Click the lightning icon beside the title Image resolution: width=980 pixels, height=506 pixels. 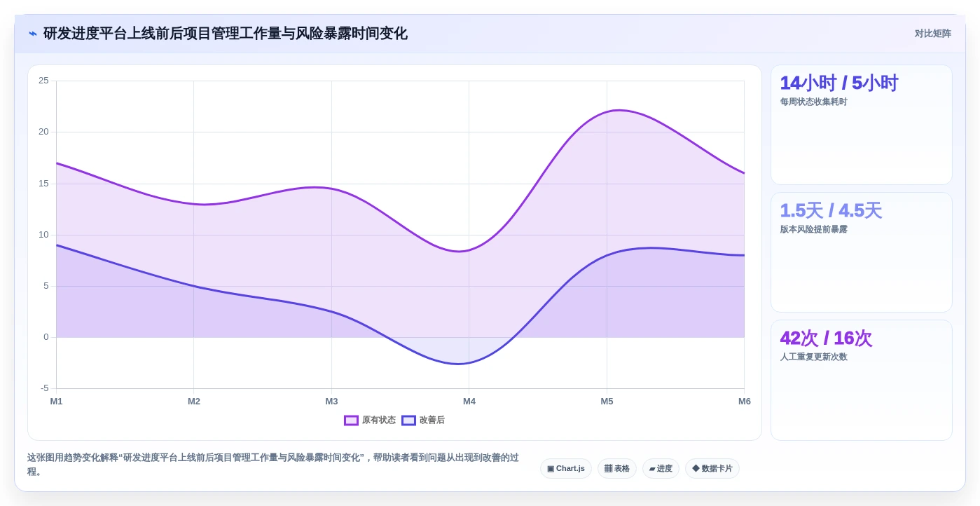point(33,34)
